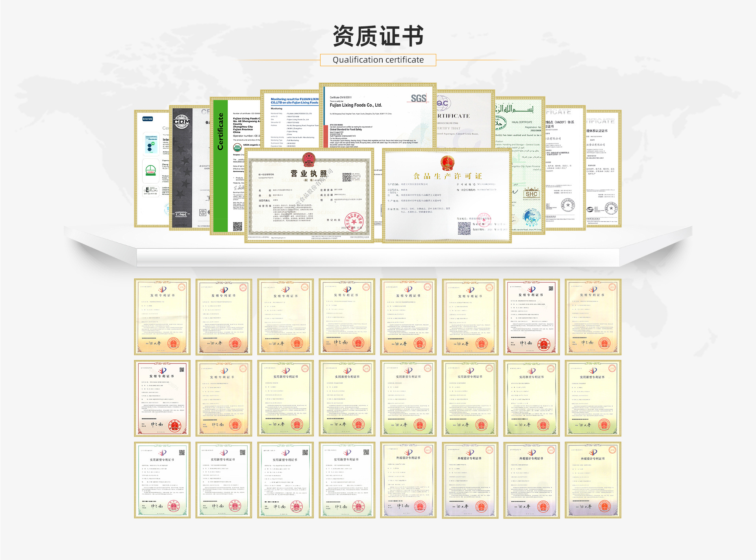Open the first 外观设计专利证书 in bottom row
The image size is (756, 560).
[408, 480]
